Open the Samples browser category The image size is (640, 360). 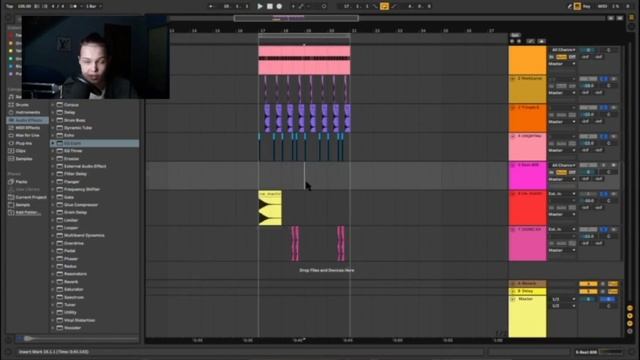24,159
